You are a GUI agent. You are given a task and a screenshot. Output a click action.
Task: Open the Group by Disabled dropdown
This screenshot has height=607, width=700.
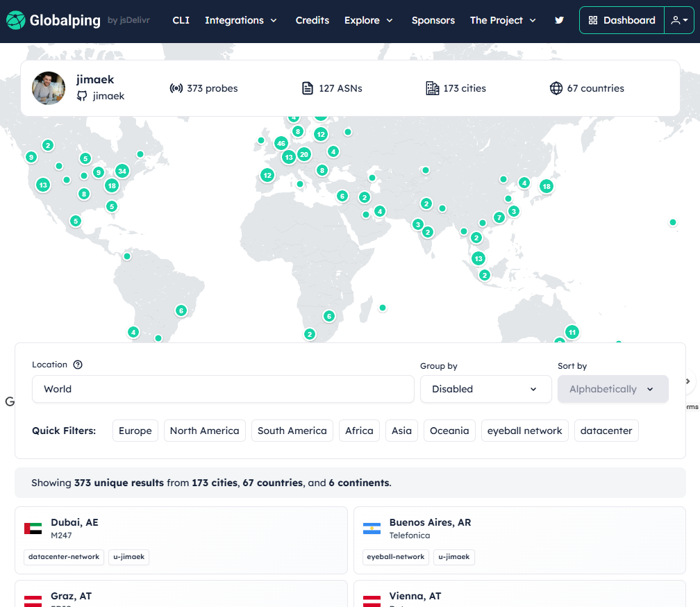pyautogui.click(x=485, y=389)
